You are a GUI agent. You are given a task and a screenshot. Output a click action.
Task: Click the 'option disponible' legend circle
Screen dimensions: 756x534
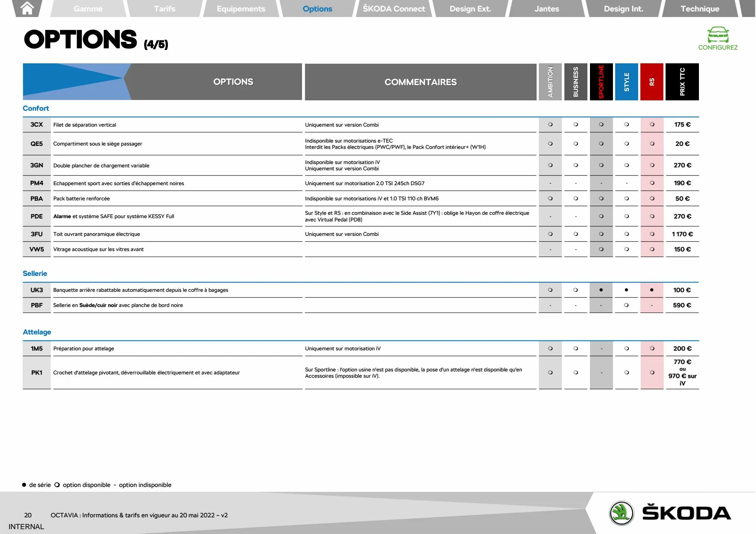(57, 485)
